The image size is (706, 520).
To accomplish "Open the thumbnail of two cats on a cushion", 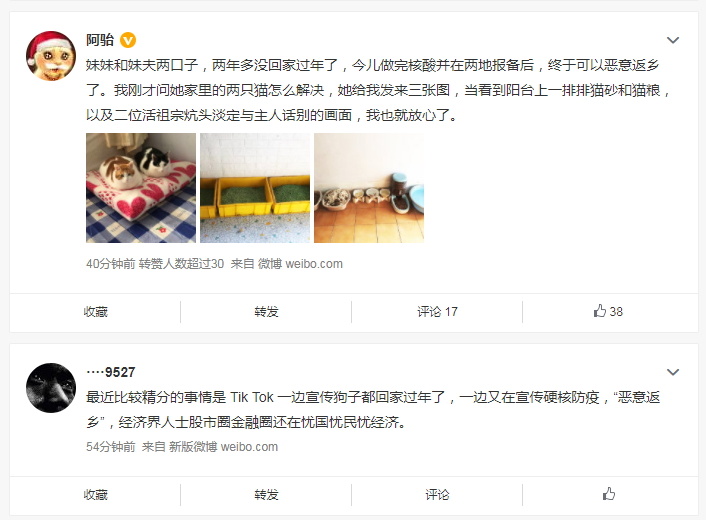I will (141, 188).
